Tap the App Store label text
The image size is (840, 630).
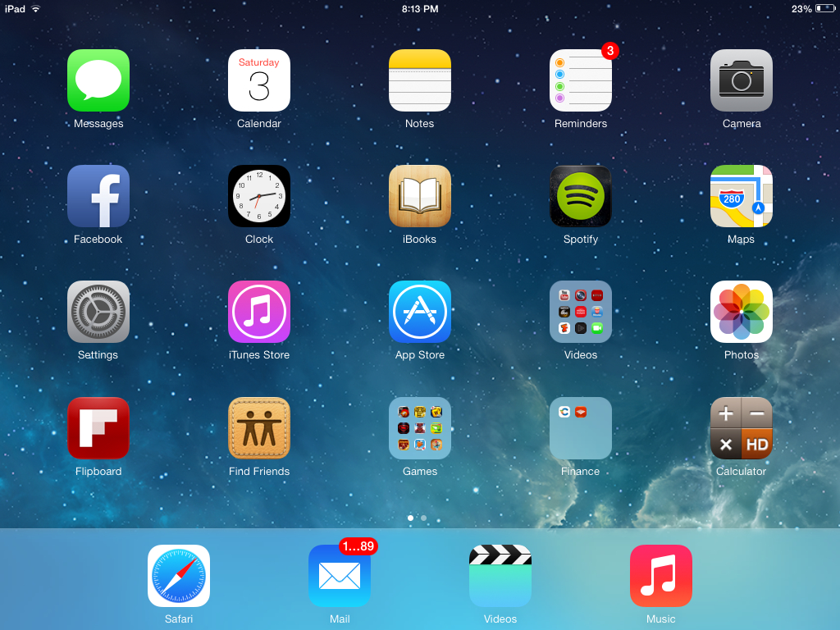419,355
